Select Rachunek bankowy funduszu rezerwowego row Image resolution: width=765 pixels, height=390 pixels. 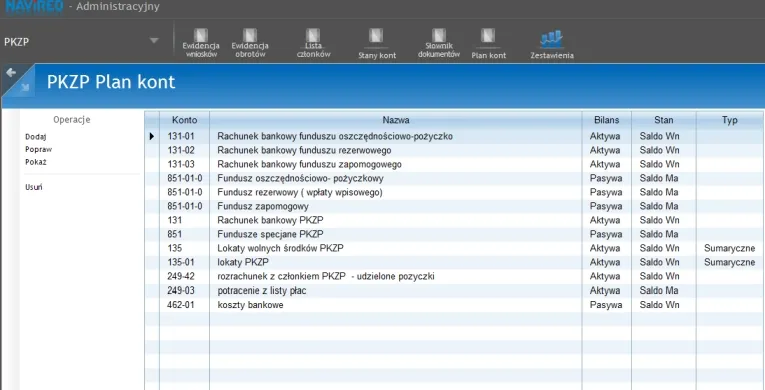pos(455,150)
